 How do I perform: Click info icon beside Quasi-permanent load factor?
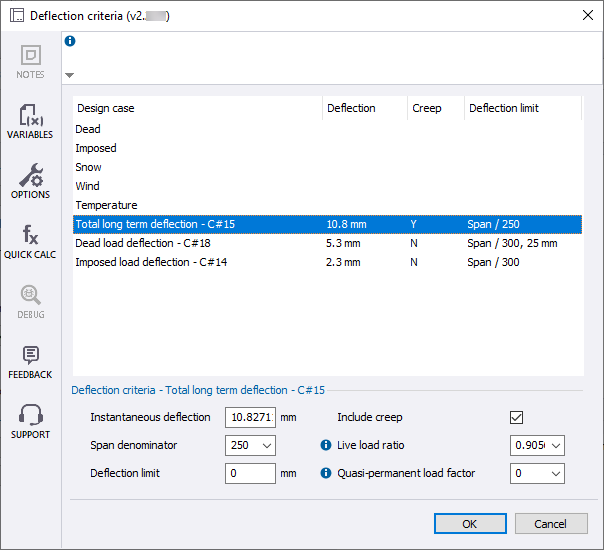(324, 473)
